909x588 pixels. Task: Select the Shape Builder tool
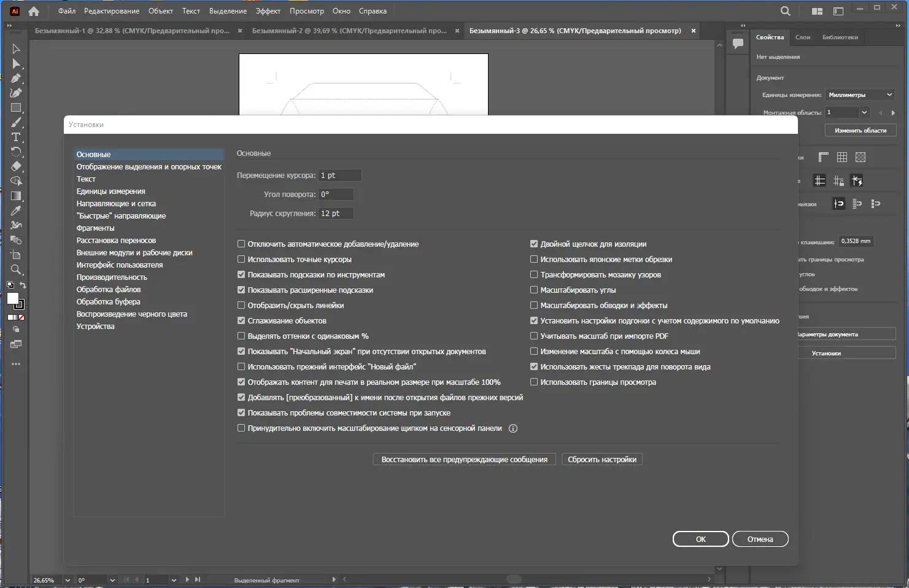(16, 182)
